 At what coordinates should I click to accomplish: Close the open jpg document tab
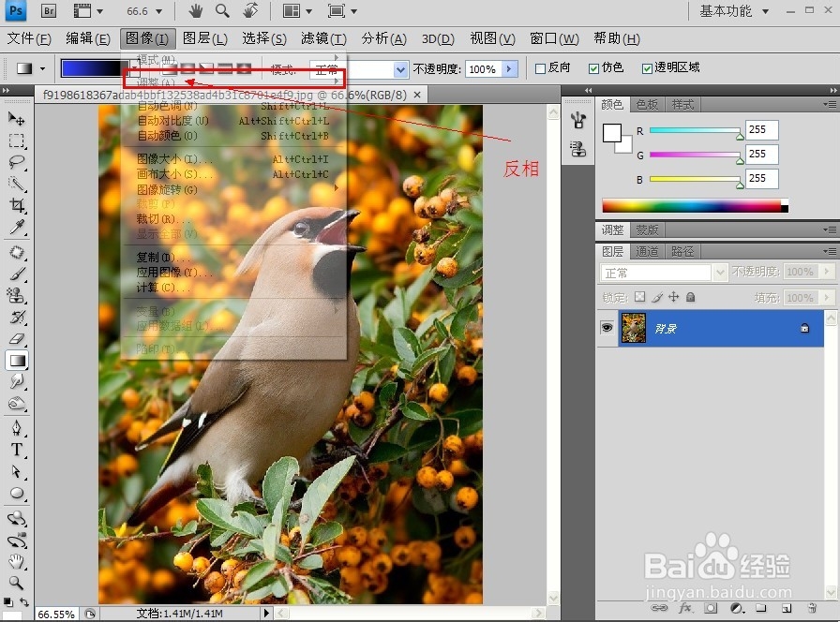[417, 95]
